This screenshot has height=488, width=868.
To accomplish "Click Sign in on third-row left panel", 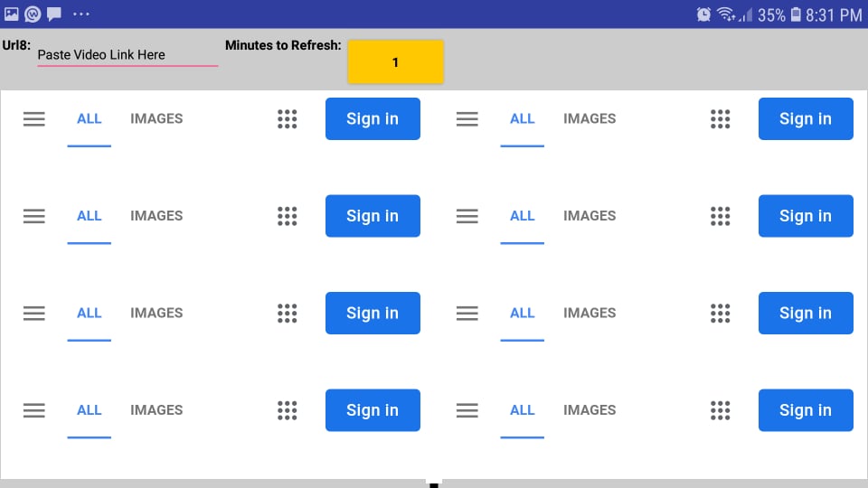I will 373,314.
